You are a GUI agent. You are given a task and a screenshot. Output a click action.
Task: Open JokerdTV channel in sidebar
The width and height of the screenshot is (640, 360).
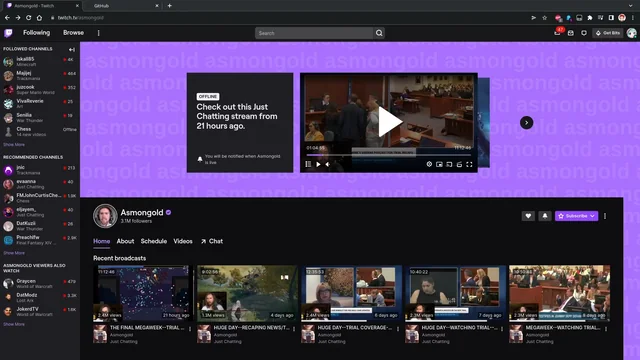coord(40,311)
